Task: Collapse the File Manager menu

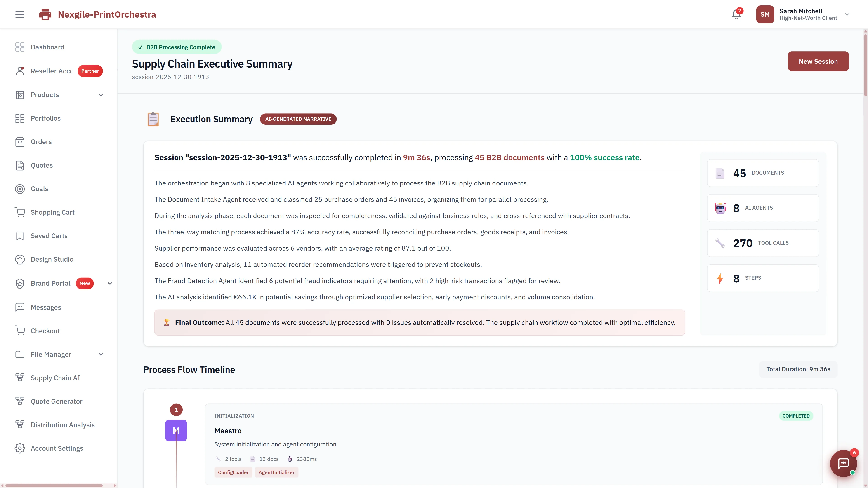Action: coord(100,354)
